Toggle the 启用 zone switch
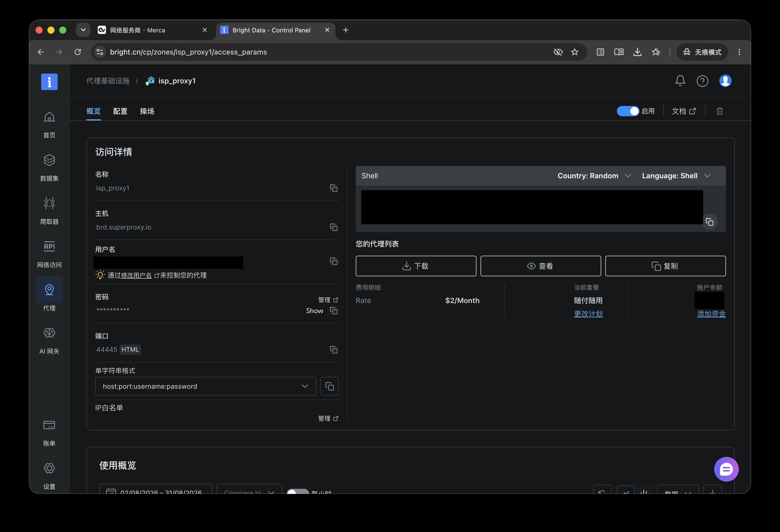Viewport: 780px width, 532px height. [x=628, y=111]
